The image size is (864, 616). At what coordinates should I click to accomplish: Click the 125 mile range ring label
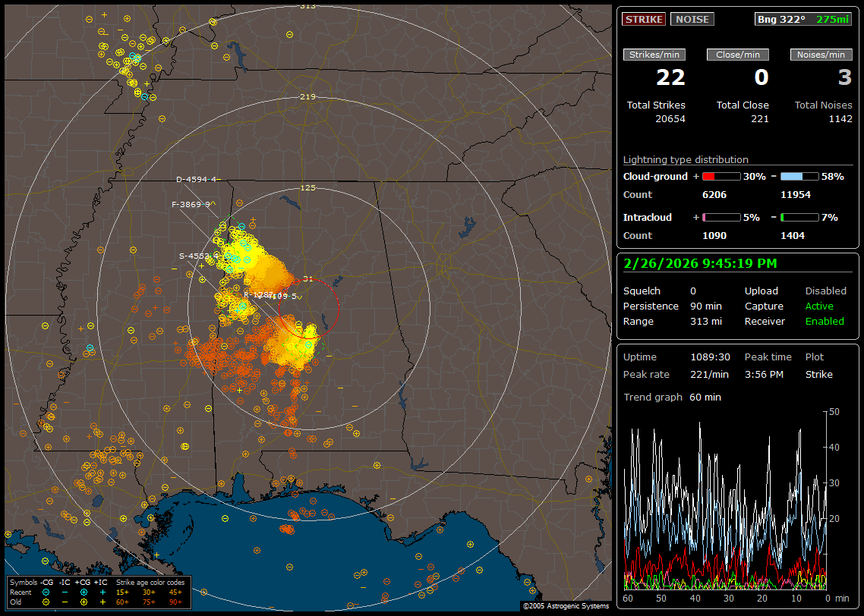tap(307, 187)
